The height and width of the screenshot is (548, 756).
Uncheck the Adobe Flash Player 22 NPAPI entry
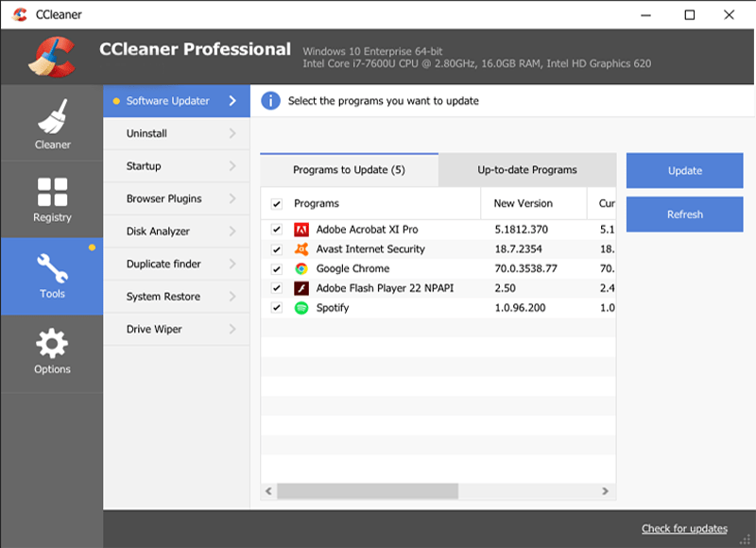pyautogui.click(x=276, y=287)
